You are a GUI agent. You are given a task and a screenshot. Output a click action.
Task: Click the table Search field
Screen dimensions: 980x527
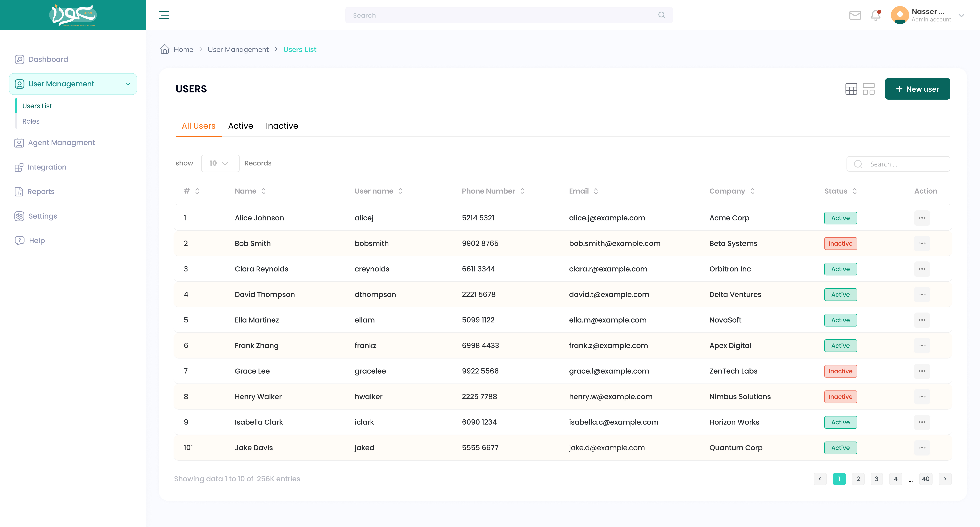(898, 164)
